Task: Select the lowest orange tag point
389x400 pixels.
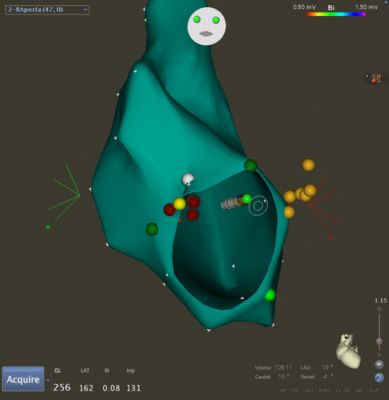Action: [289, 212]
